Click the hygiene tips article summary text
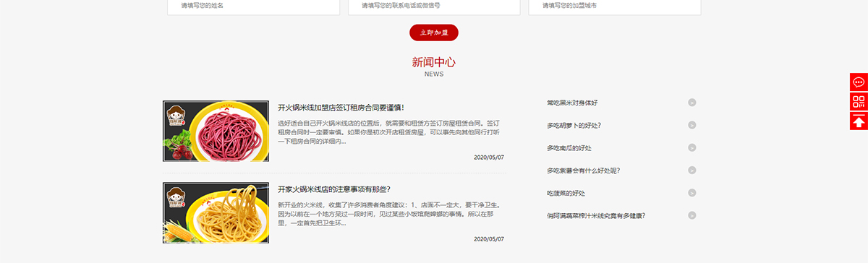The height and width of the screenshot is (263, 868). tap(388, 214)
